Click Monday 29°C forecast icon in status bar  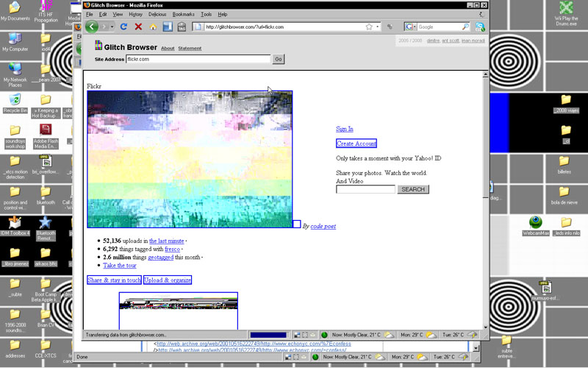click(x=431, y=335)
